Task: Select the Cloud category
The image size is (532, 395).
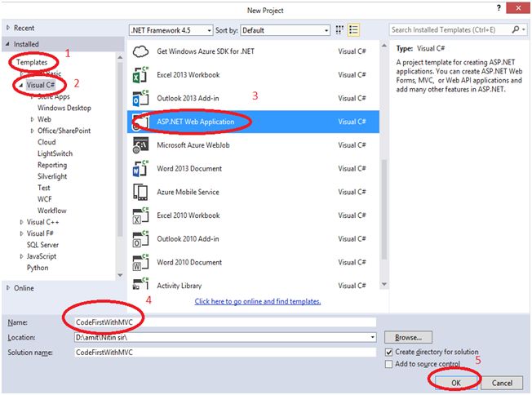Action: tap(47, 142)
